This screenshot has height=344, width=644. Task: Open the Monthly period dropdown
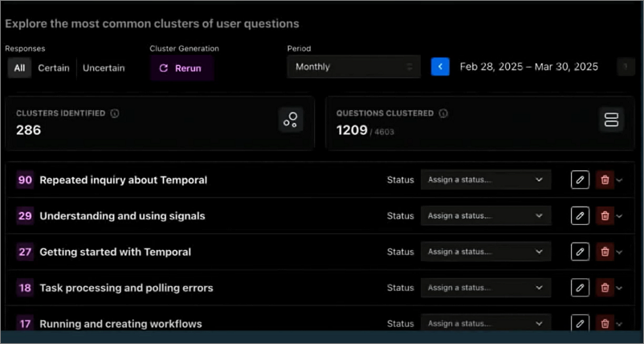[353, 67]
